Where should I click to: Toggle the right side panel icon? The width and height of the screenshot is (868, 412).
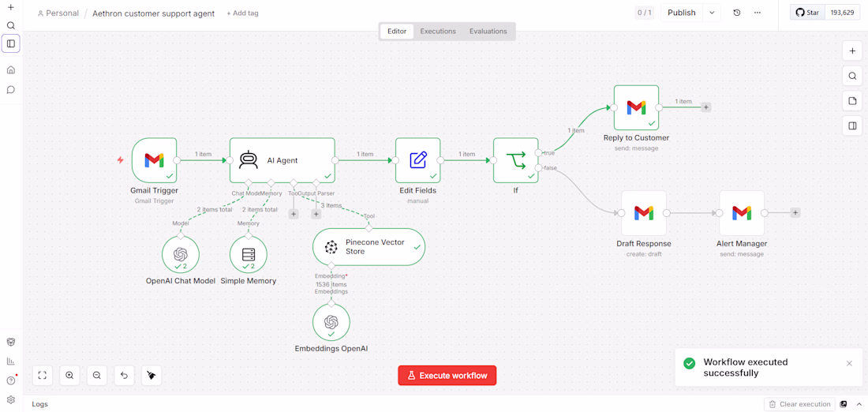pyautogui.click(x=852, y=126)
